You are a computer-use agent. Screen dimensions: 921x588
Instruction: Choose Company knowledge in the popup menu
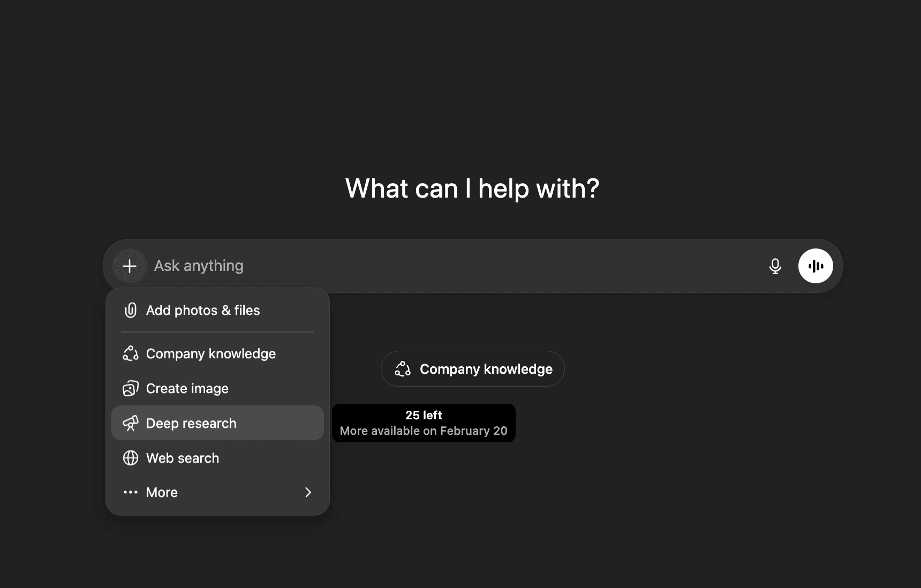tap(211, 354)
